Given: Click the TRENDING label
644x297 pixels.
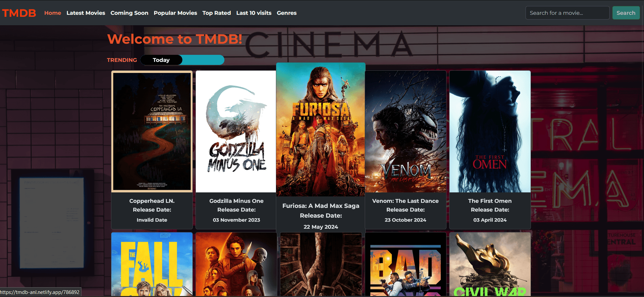Looking at the screenshot, I should (x=122, y=60).
